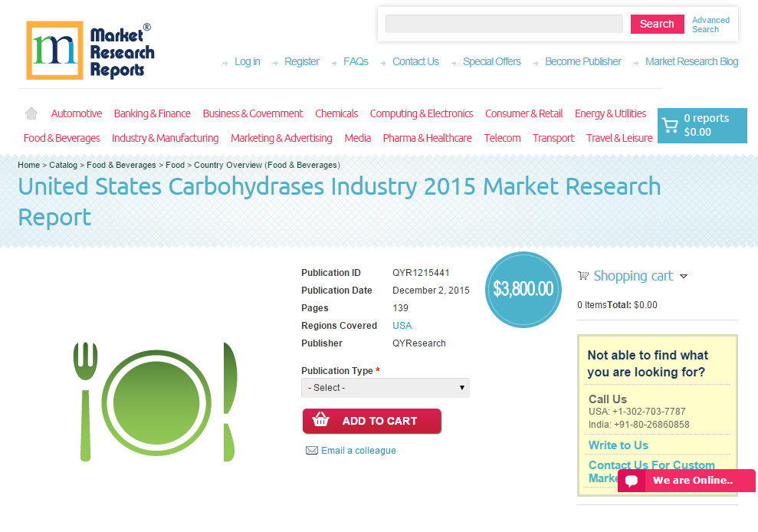Click Food & Beverages in the breadcrumb
The width and height of the screenshot is (758, 532).
(x=121, y=165)
